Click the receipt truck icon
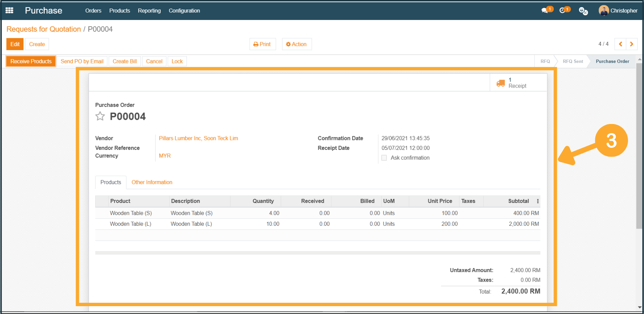The image size is (644, 314). click(500, 83)
